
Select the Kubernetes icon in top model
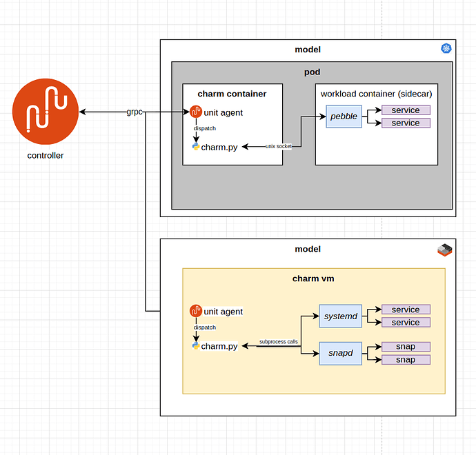[x=445, y=48]
